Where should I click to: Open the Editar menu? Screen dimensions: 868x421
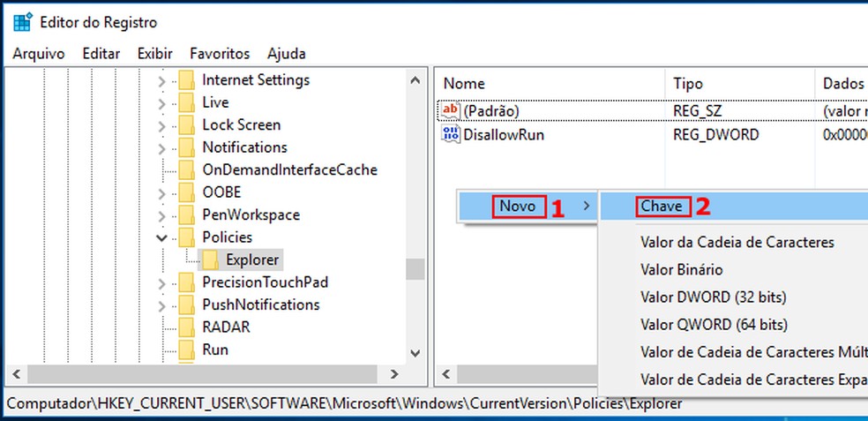coord(101,54)
